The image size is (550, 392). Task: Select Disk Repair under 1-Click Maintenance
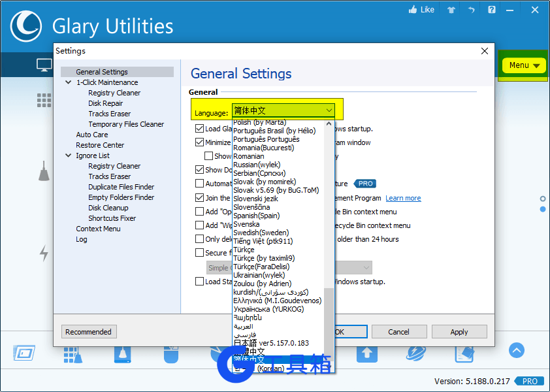106,103
